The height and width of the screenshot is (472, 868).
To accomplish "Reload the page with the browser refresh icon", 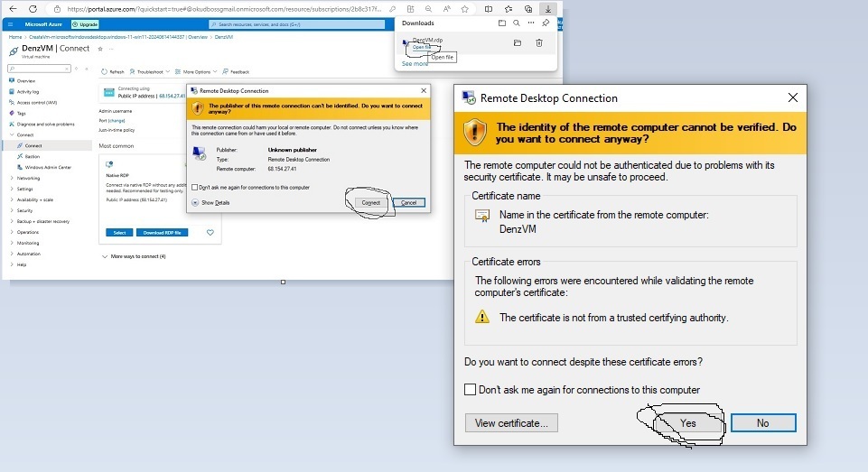I will tap(33, 9).
